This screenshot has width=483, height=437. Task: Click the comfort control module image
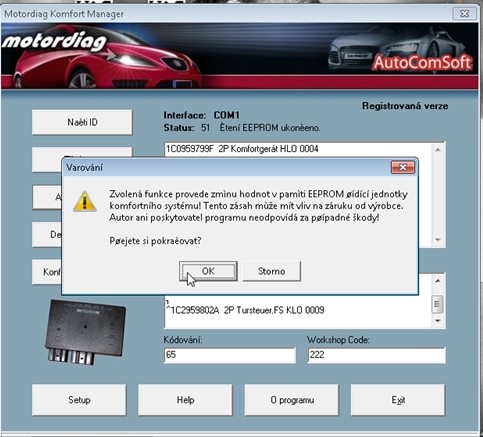pyautogui.click(x=85, y=332)
